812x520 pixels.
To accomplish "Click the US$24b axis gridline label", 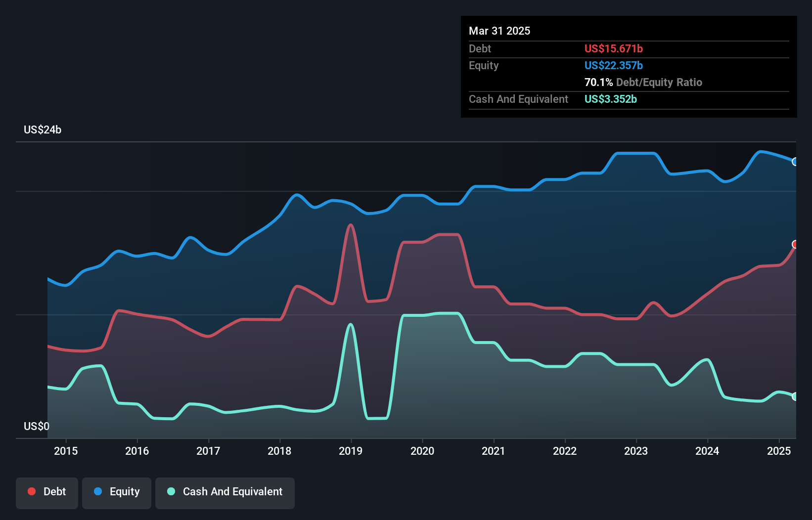I will 43,130.
